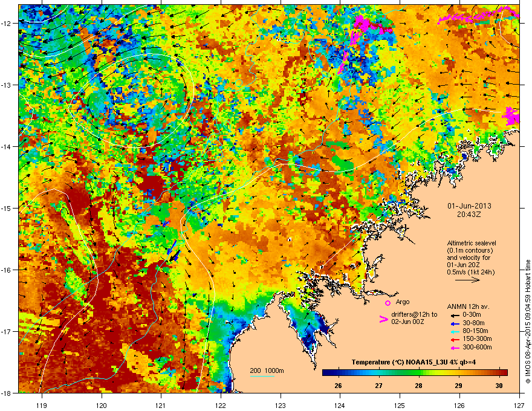This screenshot has width=532, height=411.
Task: Click the temperature color bar scale
Action: (415, 372)
